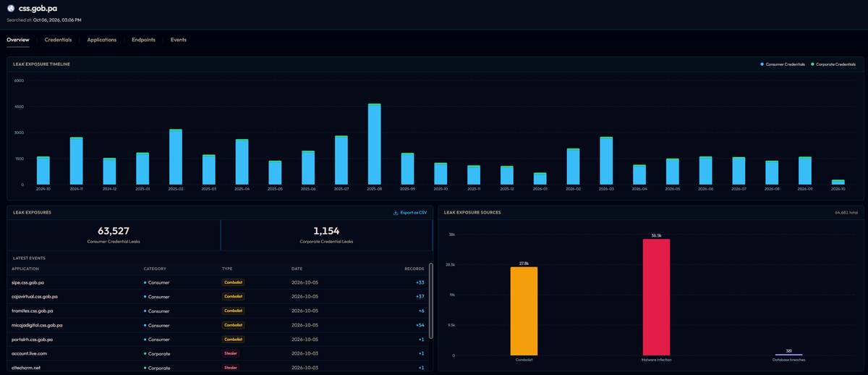Viewport: 868px width, 375px height.
Task: Choose the 2025-07 timeline bar
Action: click(341, 160)
